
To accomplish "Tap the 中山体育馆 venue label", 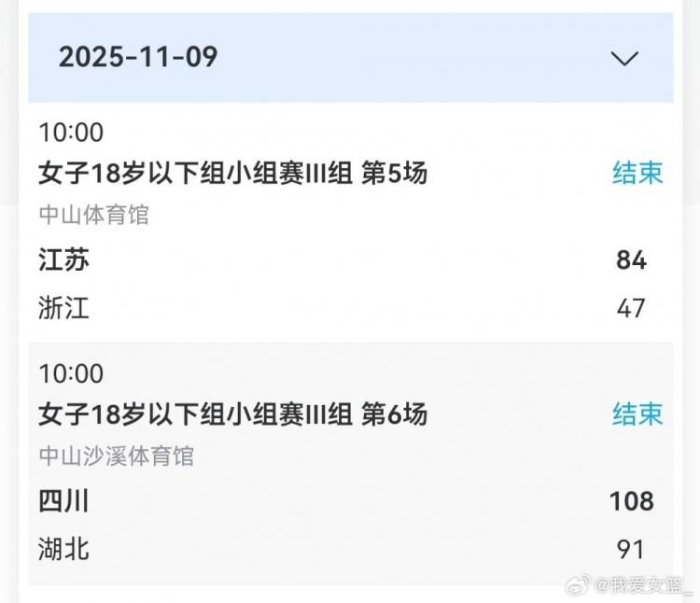I will point(94,216).
